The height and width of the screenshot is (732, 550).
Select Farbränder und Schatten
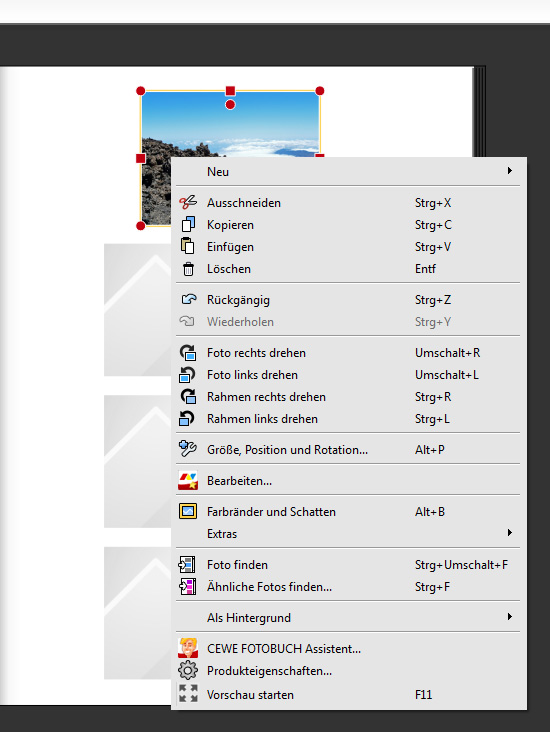tap(348, 512)
